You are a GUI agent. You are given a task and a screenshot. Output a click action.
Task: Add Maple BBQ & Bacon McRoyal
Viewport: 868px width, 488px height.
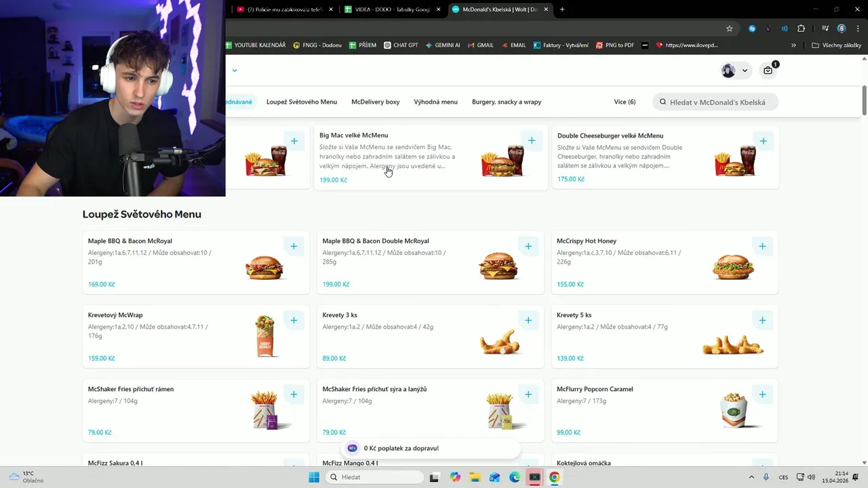294,246
